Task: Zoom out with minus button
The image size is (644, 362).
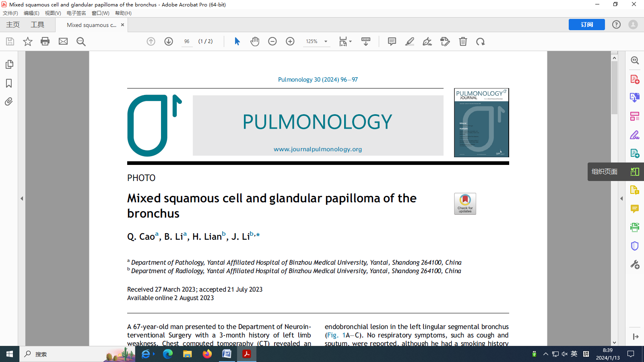Action: click(x=272, y=41)
